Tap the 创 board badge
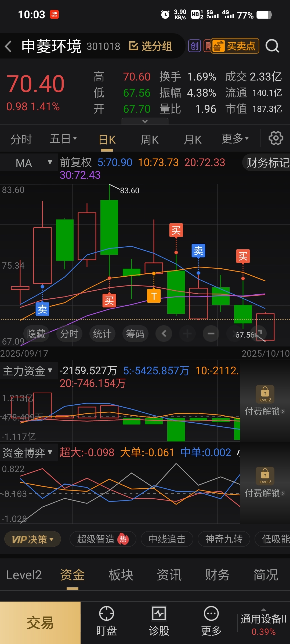 pyautogui.click(x=194, y=46)
